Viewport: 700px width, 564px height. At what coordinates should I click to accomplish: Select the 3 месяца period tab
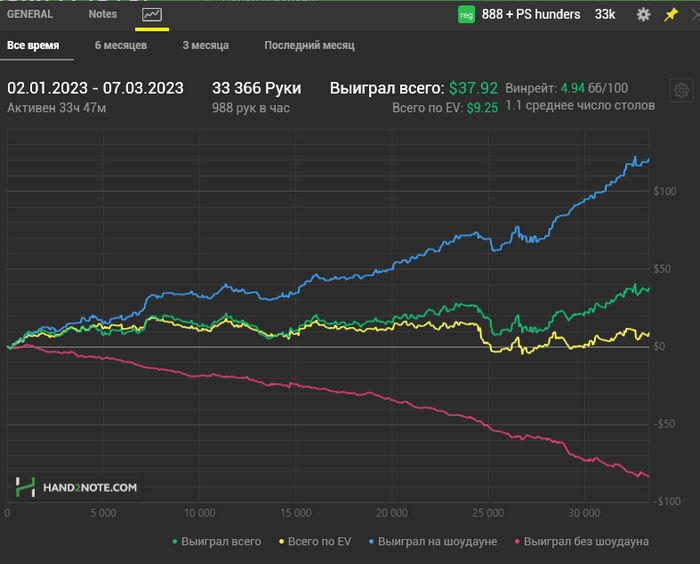(205, 46)
